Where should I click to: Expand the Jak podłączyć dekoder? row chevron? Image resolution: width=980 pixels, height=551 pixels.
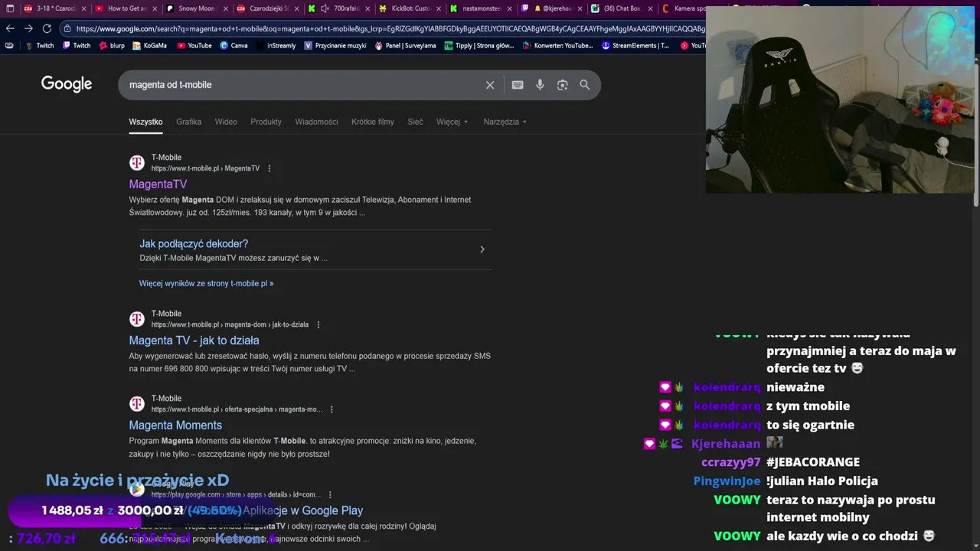coord(482,249)
